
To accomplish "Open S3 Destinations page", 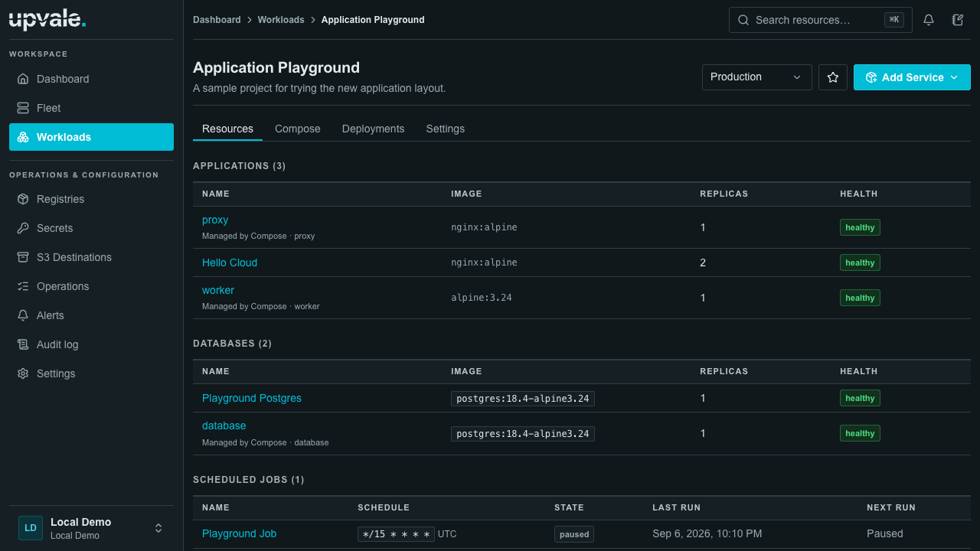I will [91, 257].
